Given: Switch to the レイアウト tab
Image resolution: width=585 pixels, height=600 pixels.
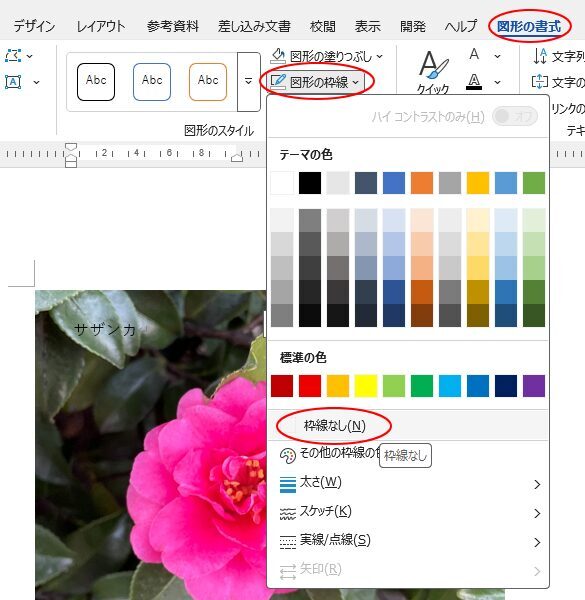Looking at the screenshot, I should pyautogui.click(x=101, y=26).
